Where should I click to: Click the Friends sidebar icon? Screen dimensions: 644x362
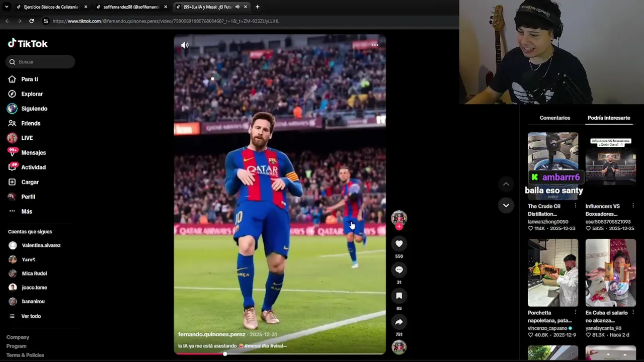(x=12, y=123)
